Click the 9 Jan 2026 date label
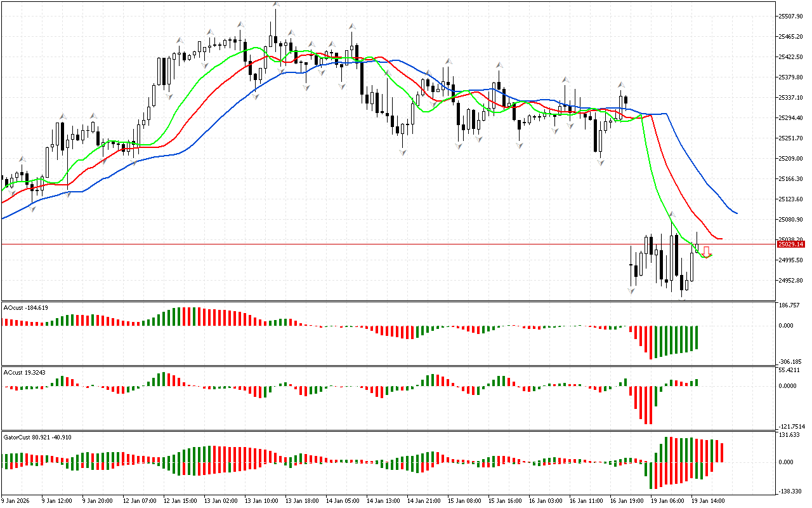Image resolution: width=812 pixels, height=508 pixels. 17,500
